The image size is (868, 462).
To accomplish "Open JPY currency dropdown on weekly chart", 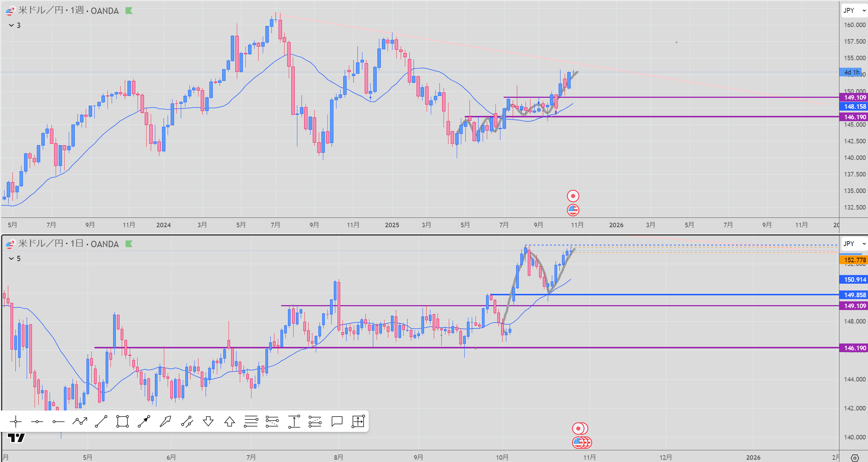I will (854, 11).
